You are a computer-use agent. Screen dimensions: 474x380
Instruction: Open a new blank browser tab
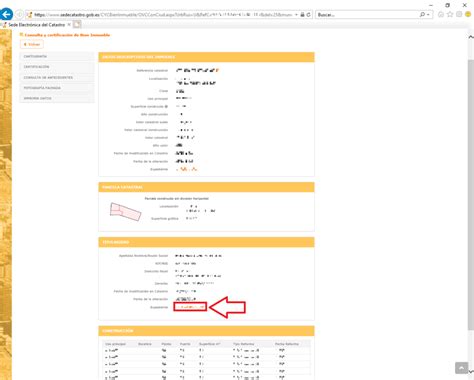tap(77, 24)
